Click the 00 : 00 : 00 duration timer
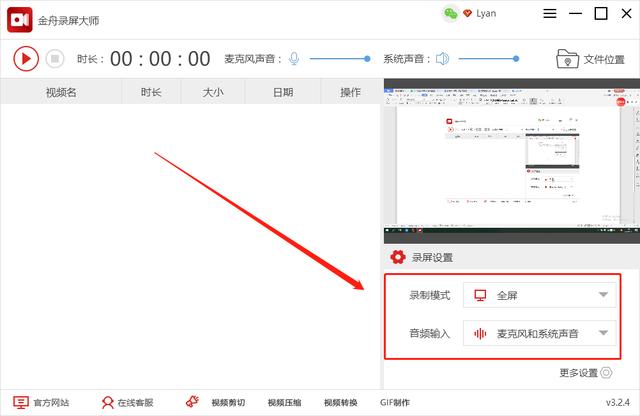The width and height of the screenshot is (640, 416). tap(160, 59)
